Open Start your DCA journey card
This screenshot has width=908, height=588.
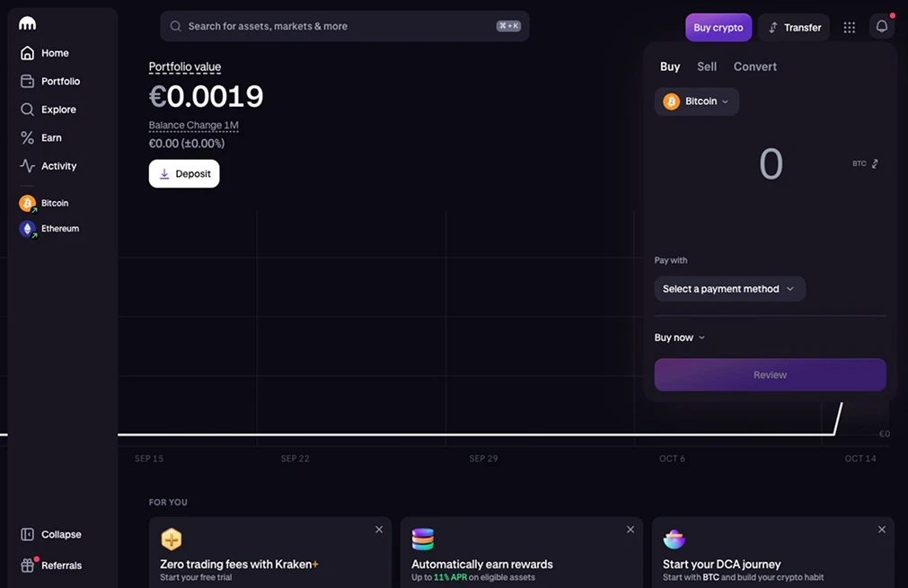[x=772, y=552]
